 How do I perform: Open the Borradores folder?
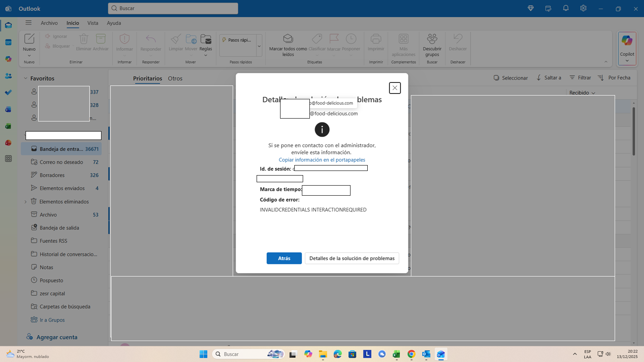pos(61,175)
